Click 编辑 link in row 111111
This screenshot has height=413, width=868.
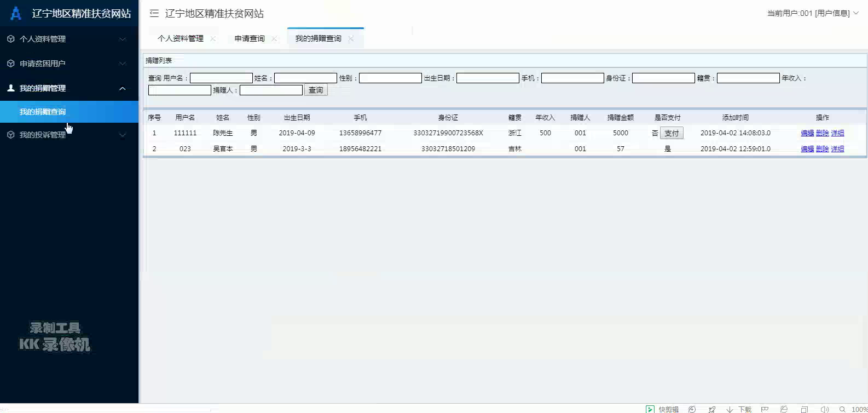pyautogui.click(x=807, y=133)
